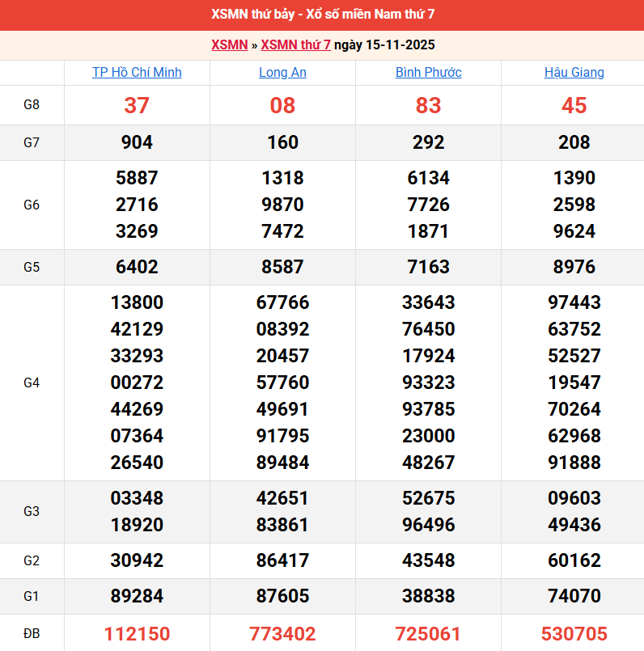The height and width of the screenshot is (651, 644).
Task: Click special prize number 530705
Action: click(x=574, y=633)
